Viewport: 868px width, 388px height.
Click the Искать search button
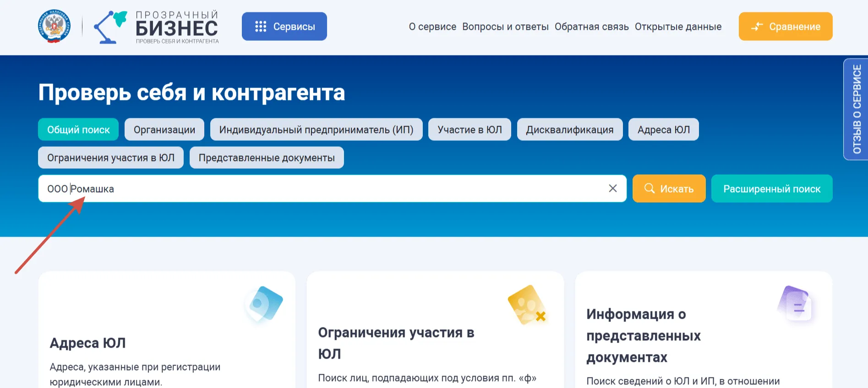669,188
